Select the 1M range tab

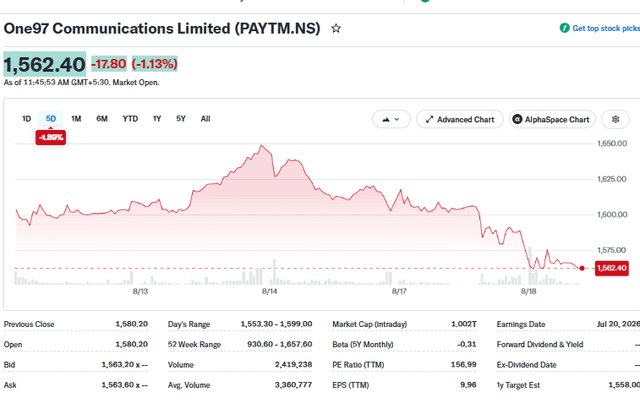pos(76,119)
